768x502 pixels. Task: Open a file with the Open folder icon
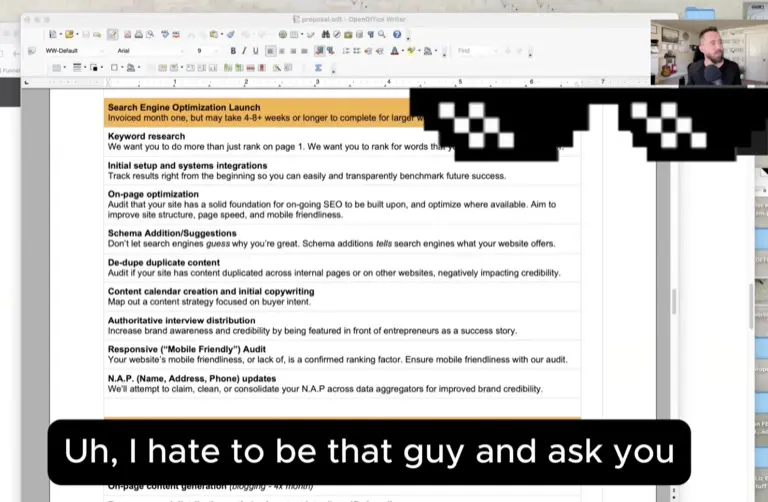pyautogui.click(x=69, y=34)
